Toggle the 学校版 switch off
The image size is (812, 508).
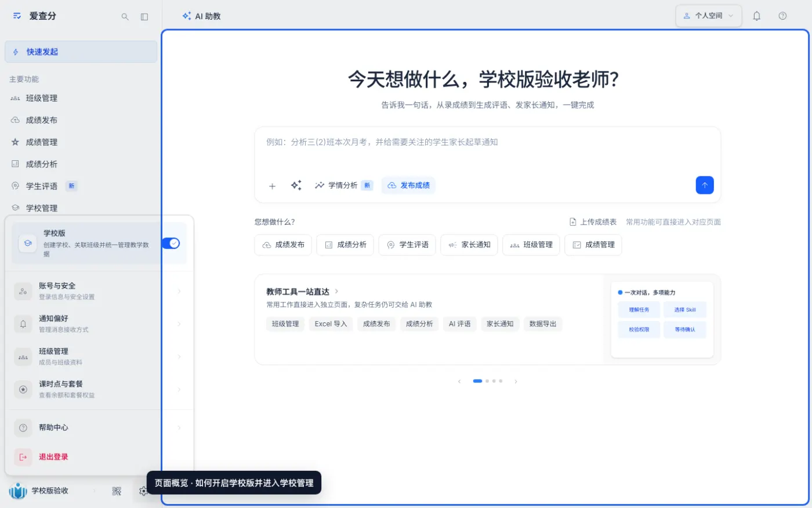pos(171,243)
